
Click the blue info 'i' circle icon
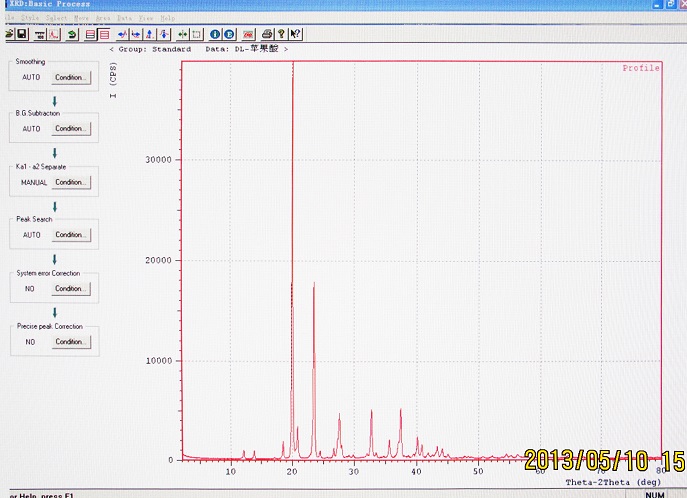215,34
